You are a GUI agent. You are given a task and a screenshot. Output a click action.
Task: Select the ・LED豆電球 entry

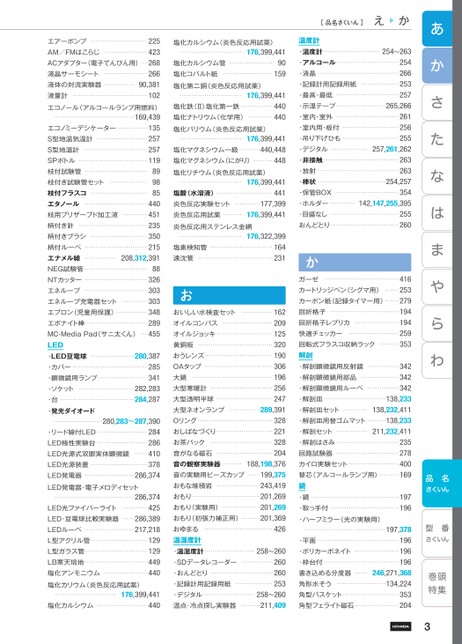tap(103, 356)
